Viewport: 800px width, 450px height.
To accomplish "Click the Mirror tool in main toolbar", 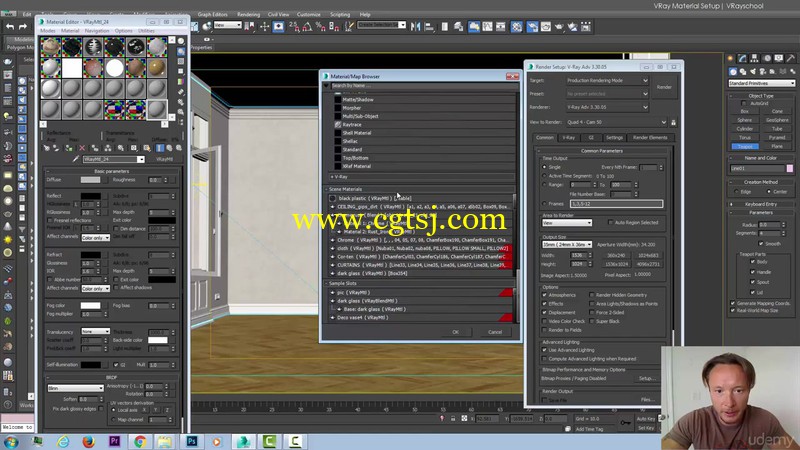I will pyautogui.click(x=416, y=27).
